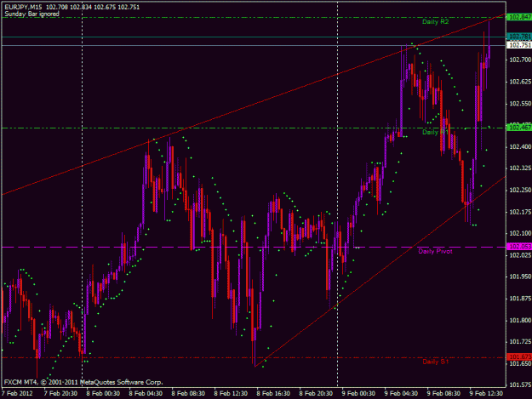Click the '7 Feb 20:30' time label
532x399 pixels.
coord(60,393)
